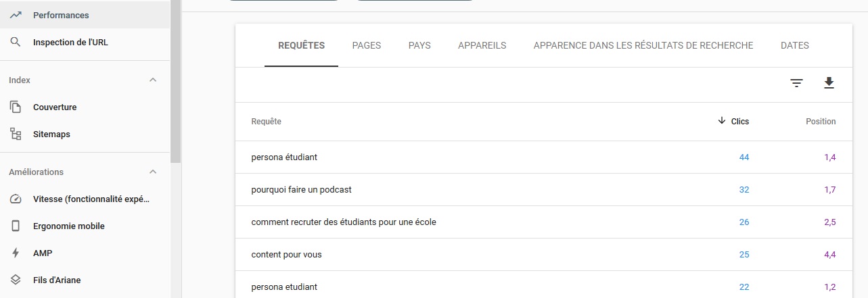Screen dimensions: 868x298
Task: Select query 'persona étudiant'
Action: (284, 157)
